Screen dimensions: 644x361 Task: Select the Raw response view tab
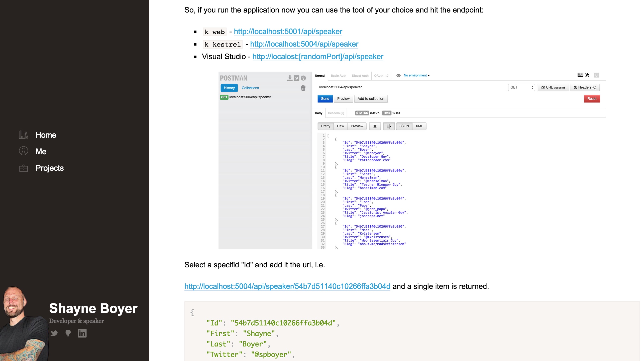coord(340,126)
